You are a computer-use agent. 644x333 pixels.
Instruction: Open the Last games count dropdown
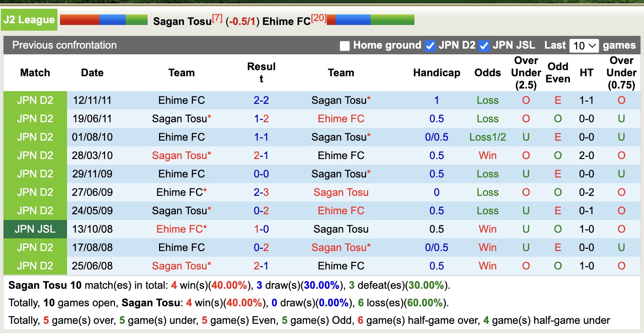click(x=584, y=45)
